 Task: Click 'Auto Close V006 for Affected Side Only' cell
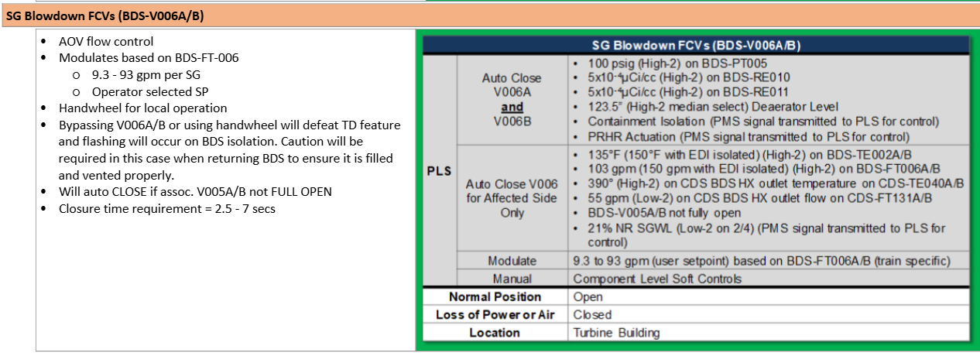512,198
